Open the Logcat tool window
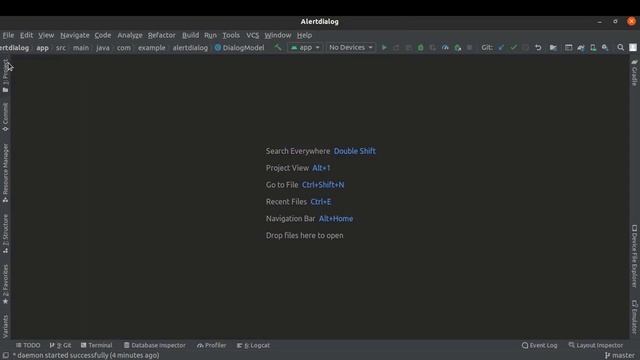640x360 pixels. [x=253, y=345]
